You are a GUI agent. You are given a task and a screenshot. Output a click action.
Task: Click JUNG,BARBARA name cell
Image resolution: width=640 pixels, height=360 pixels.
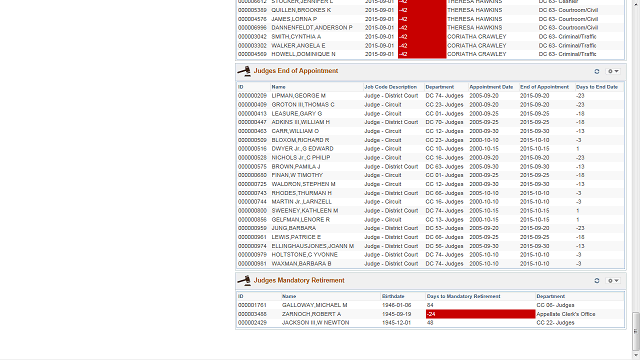point(294,229)
